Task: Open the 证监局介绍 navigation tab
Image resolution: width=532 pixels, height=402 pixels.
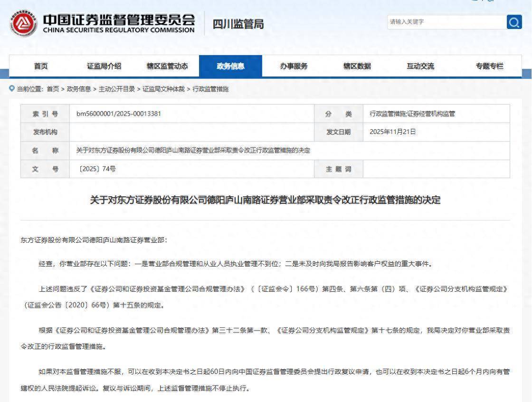Action: click(x=104, y=66)
